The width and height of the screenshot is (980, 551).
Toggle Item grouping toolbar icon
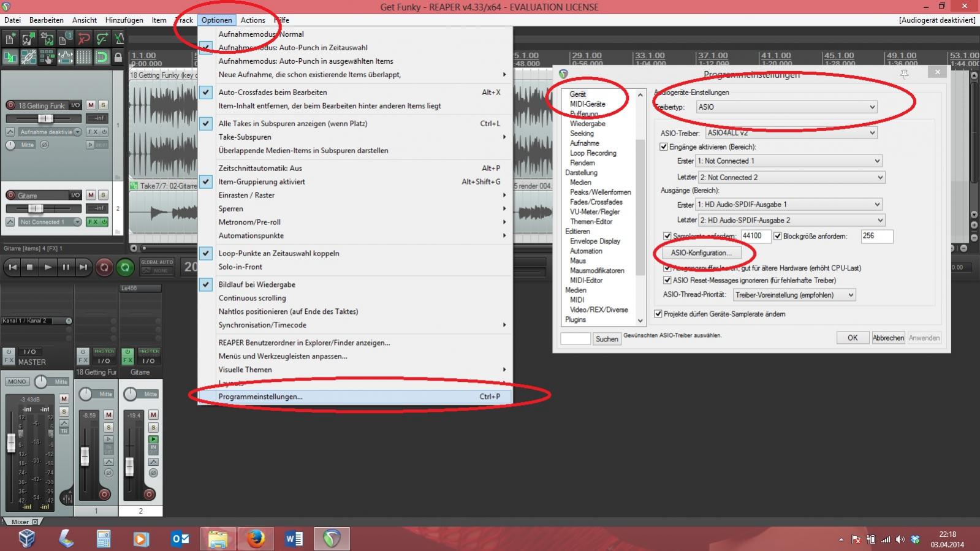point(29,57)
